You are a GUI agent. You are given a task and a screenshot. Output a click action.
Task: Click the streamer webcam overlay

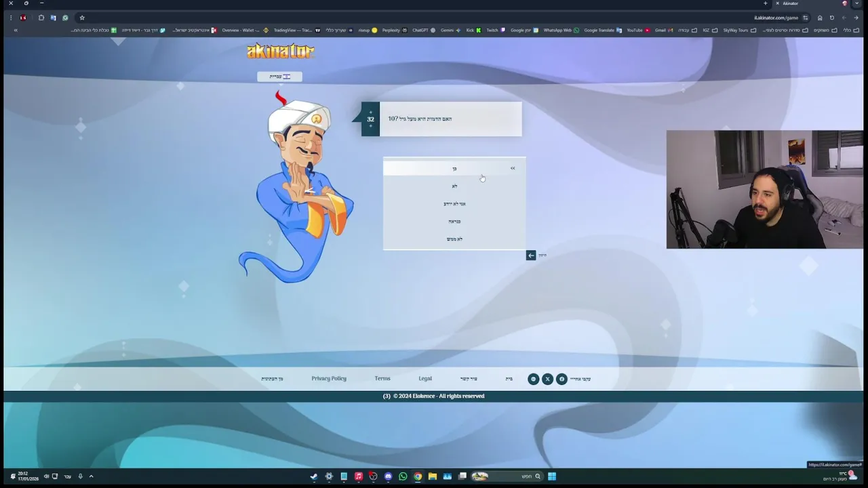click(x=764, y=189)
